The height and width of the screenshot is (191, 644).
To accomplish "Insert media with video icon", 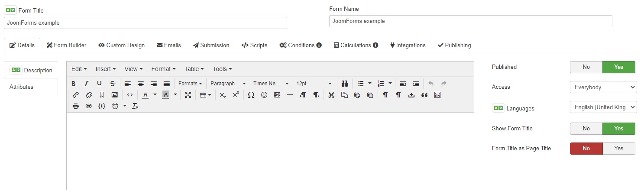I will (277, 95).
